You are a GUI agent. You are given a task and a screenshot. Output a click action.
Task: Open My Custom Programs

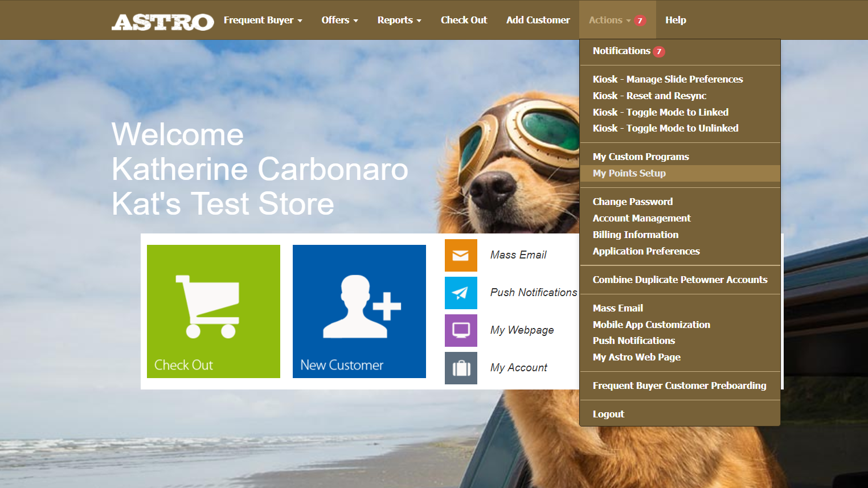coord(680,157)
